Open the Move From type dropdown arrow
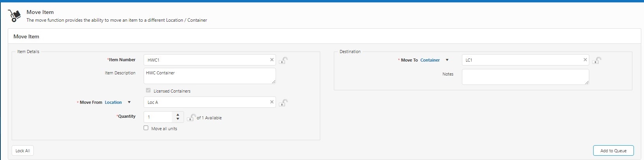644x160 pixels. click(x=129, y=102)
